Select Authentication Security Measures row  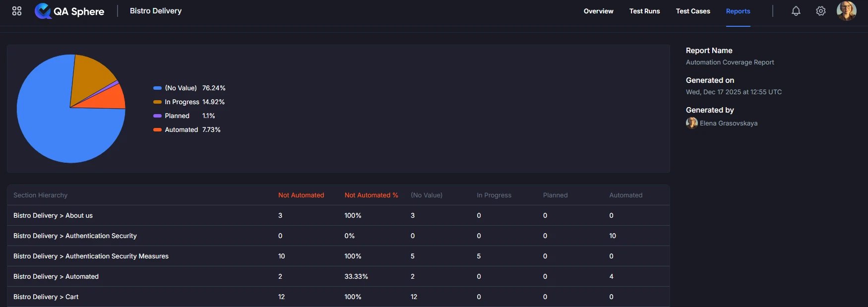pyautogui.click(x=338, y=256)
